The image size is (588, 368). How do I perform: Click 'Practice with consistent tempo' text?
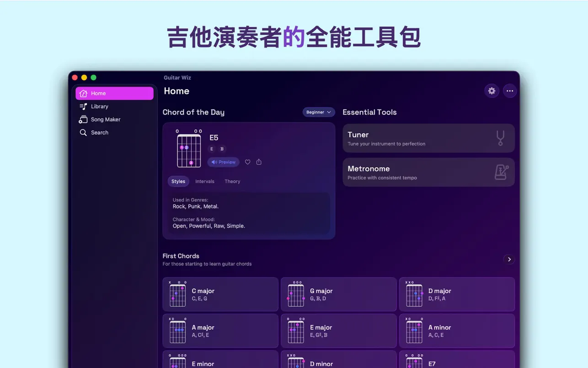[382, 178]
